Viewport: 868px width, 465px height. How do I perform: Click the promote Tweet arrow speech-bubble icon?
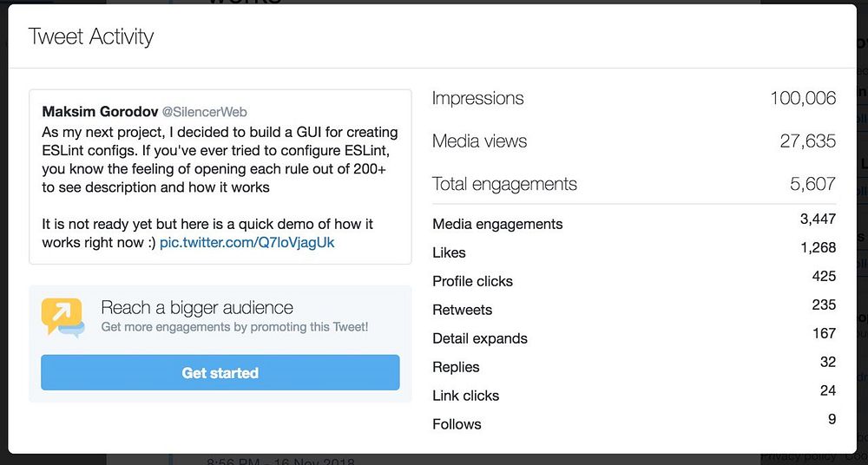coord(62,317)
